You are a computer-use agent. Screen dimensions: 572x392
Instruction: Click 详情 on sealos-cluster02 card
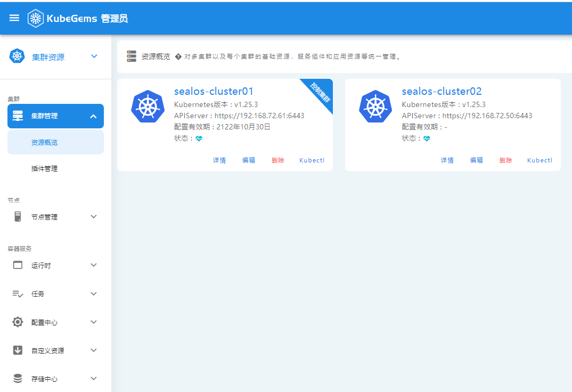(447, 160)
